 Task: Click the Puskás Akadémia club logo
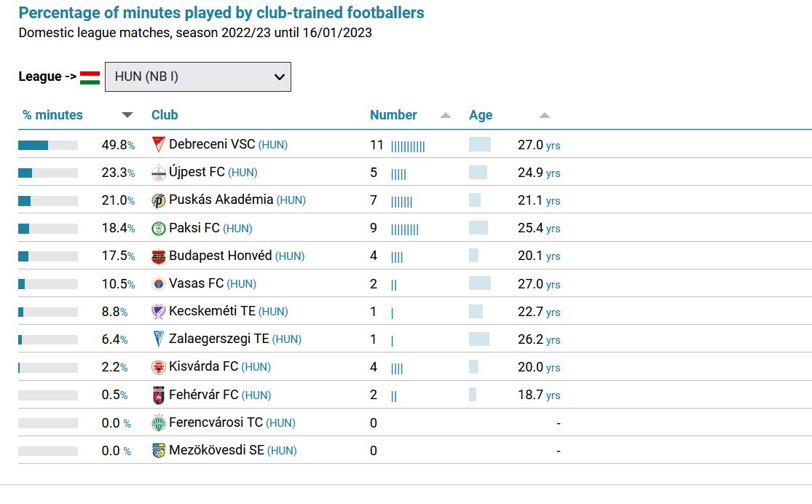pyautogui.click(x=159, y=200)
